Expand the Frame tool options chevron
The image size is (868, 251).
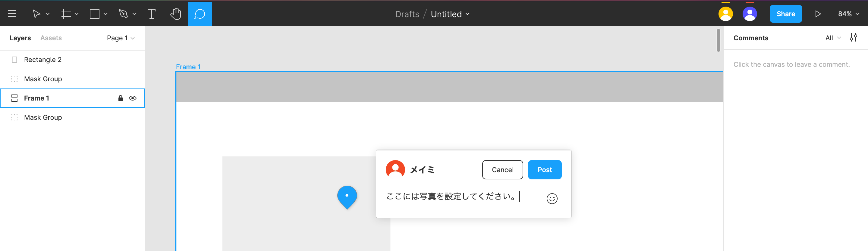[77, 14]
